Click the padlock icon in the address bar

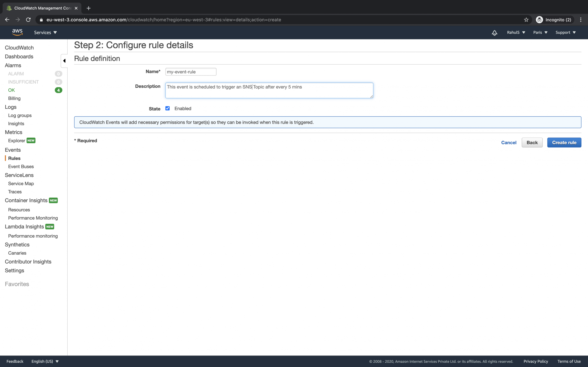coord(41,20)
